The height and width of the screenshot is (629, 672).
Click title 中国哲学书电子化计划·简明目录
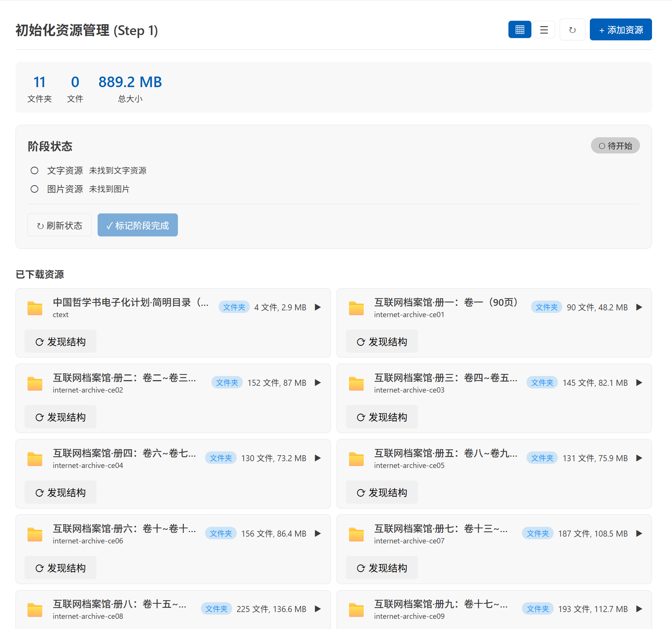pyautogui.click(x=131, y=302)
